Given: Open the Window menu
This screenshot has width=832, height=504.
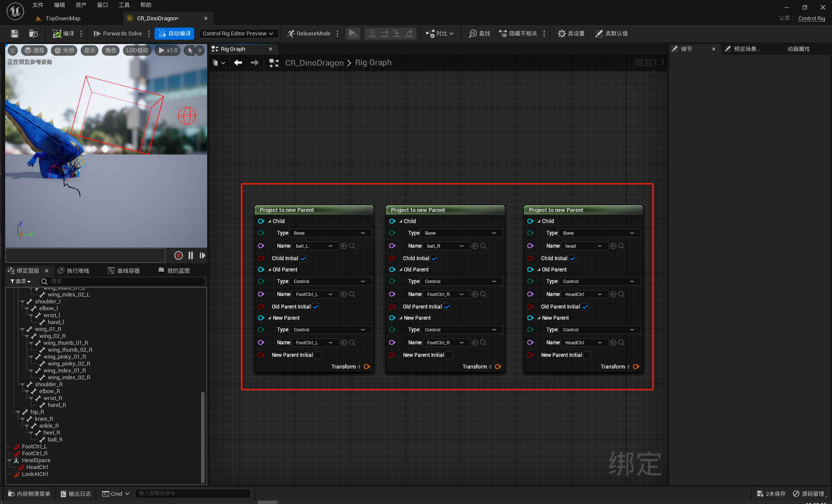Looking at the screenshot, I should pos(102,5).
